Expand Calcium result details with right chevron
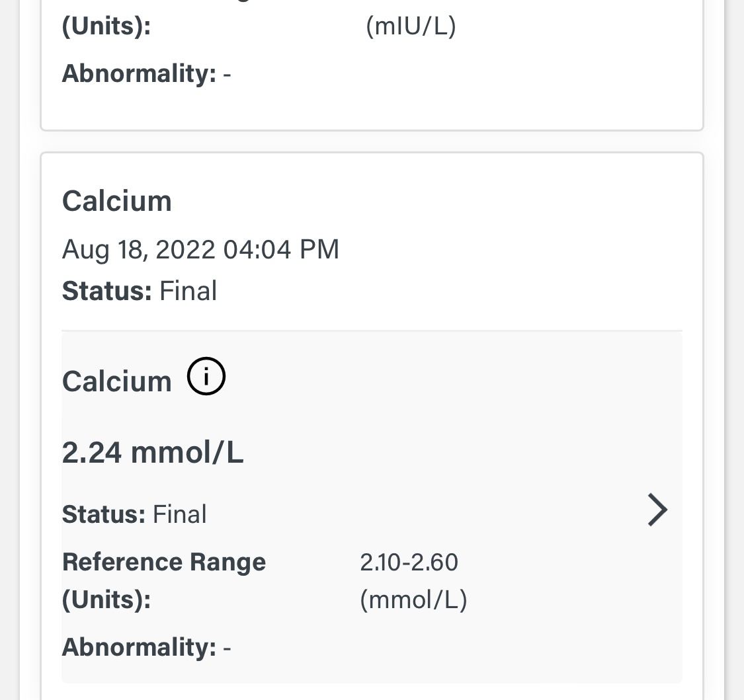744x700 pixels. pyautogui.click(x=657, y=510)
